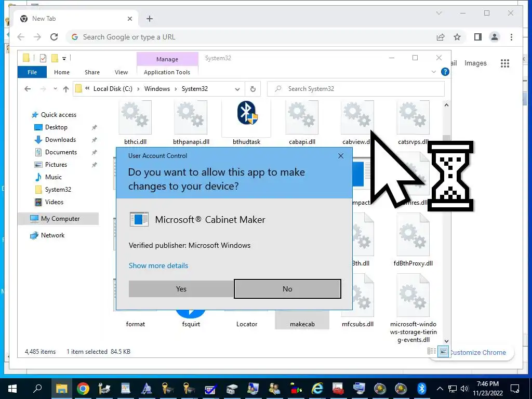Select the bthudtask Bluetooth icon

pyautogui.click(x=247, y=113)
